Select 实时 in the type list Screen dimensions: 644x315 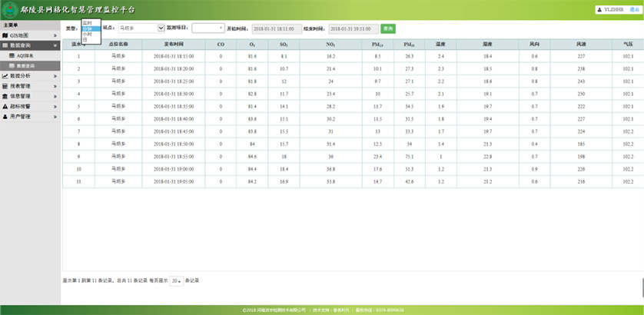[91, 22]
